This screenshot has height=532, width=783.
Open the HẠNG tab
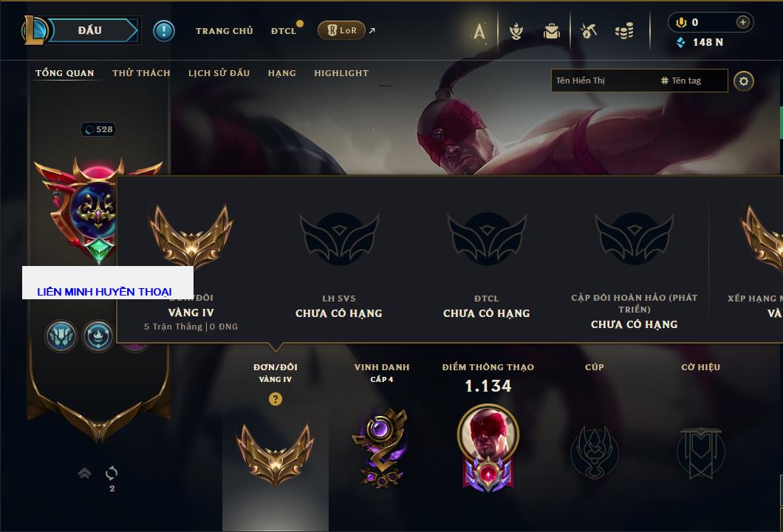tap(281, 73)
